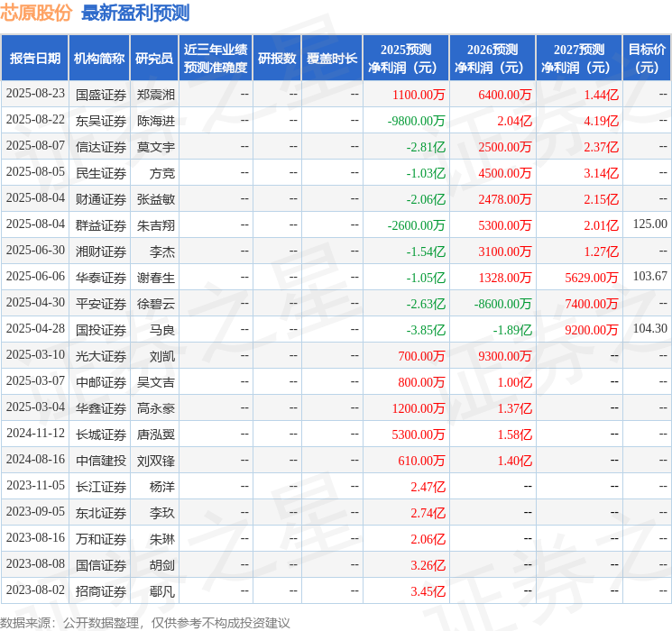Click the 3.14亿 forecast value
672x631 pixels.
pyautogui.click(x=601, y=173)
